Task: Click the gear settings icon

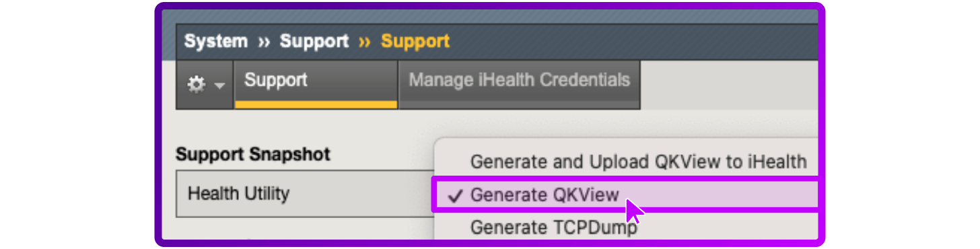Action: 196,85
